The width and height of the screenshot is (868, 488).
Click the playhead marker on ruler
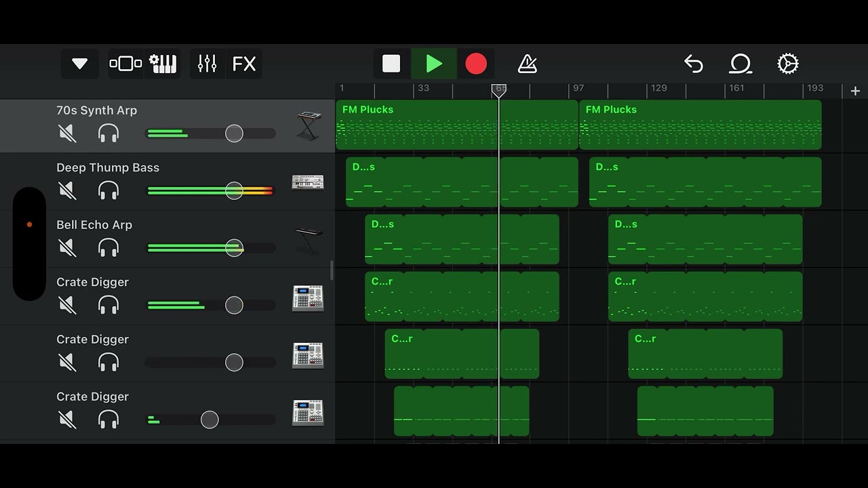click(x=499, y=89)
